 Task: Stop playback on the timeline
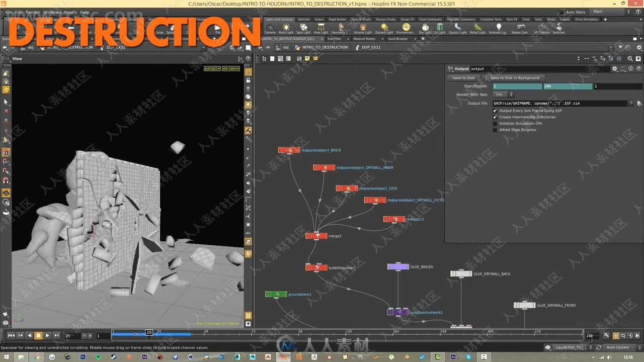[38, 335]
